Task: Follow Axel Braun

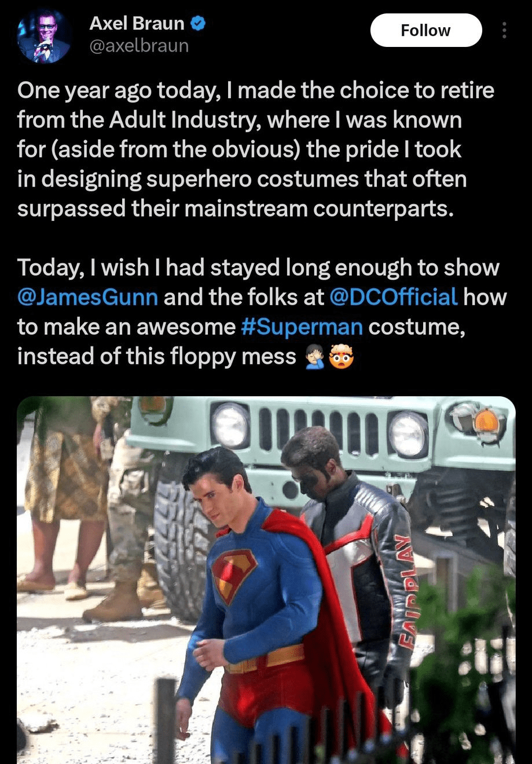Action: (426, 30)
